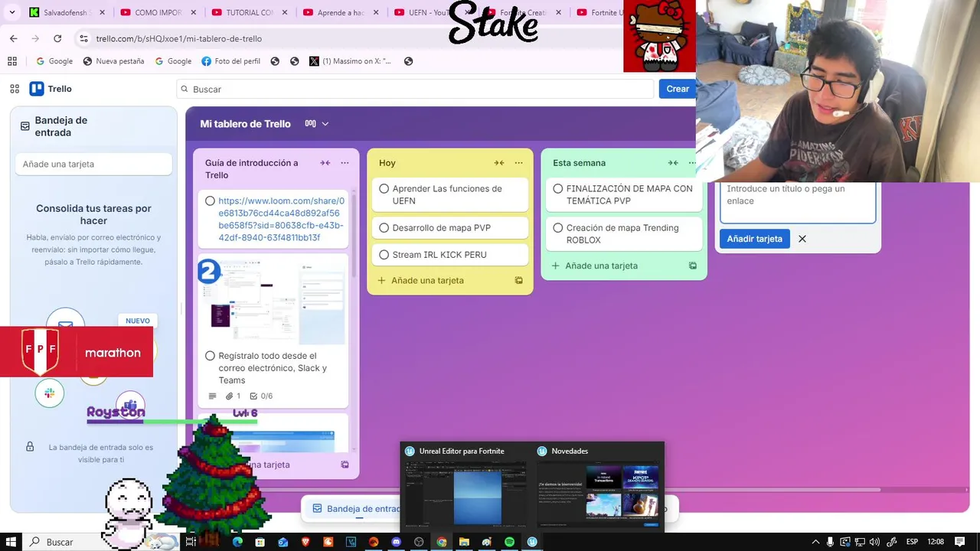Reload the Trello page
Screen dimensions: 980x551
tap(57, 38)
